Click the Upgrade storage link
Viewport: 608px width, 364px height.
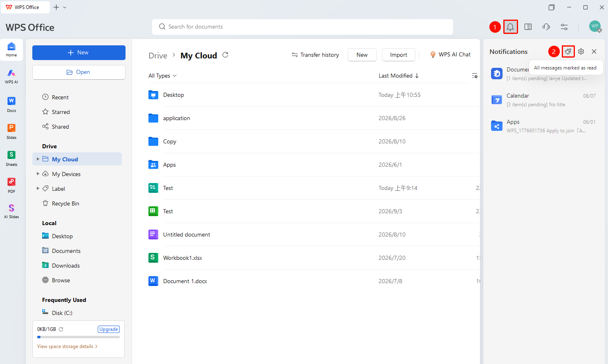point(109,329)
